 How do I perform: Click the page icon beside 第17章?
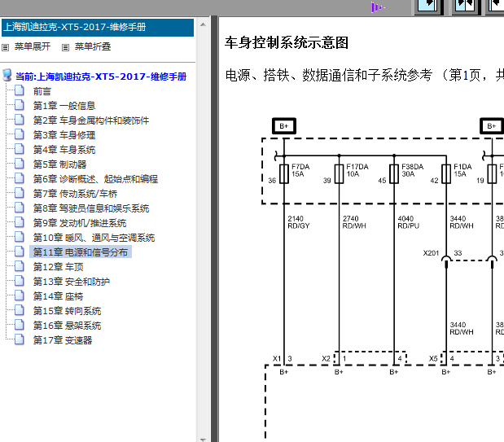[20, 339]
